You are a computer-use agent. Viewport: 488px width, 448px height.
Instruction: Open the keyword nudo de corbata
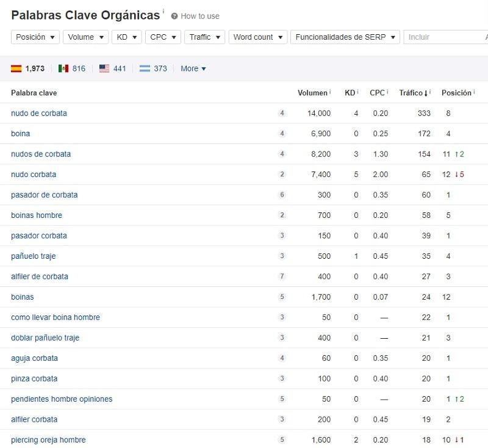pyautogui.click(x=39, y=113)
